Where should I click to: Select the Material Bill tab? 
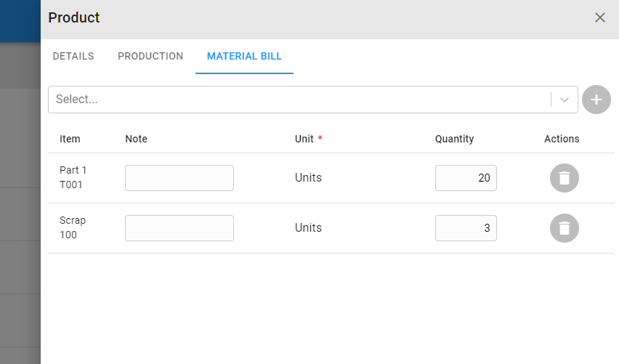[x=244, y=56]
